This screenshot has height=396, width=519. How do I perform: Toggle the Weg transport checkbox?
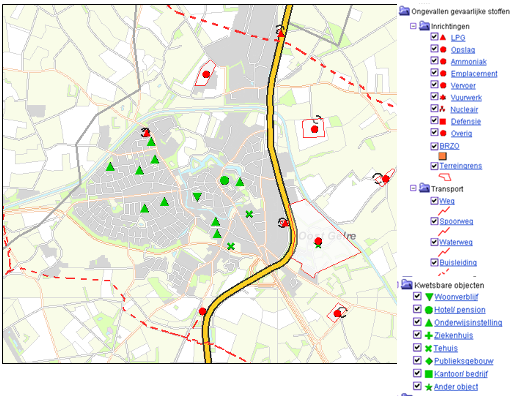point(434,201)
